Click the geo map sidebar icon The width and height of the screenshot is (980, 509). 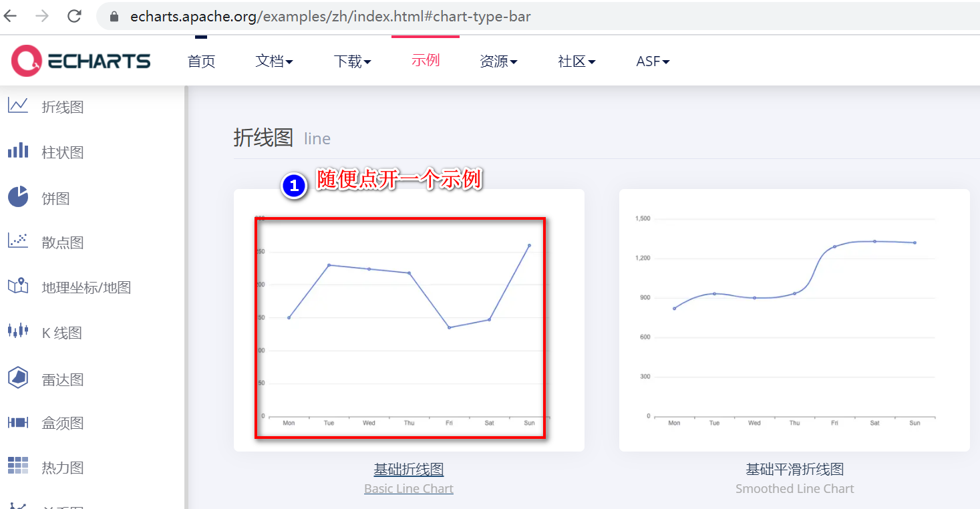(x=18, y=286)
